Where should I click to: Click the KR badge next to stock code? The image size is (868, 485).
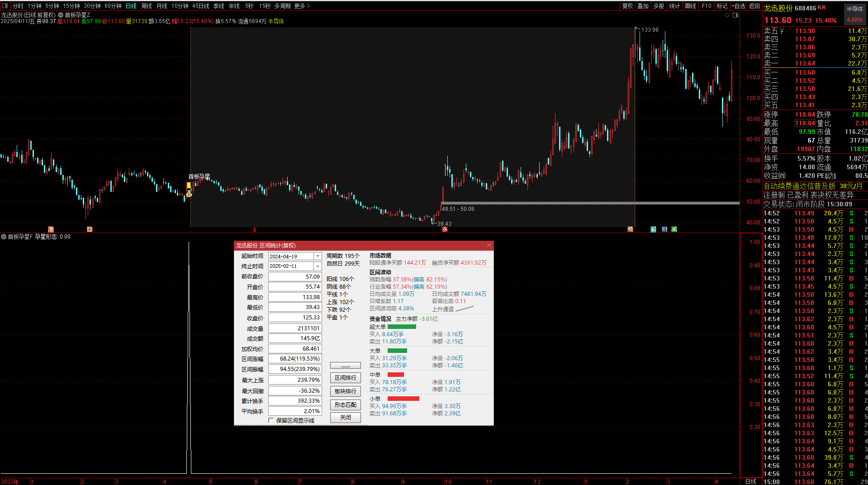coord(821,7)
